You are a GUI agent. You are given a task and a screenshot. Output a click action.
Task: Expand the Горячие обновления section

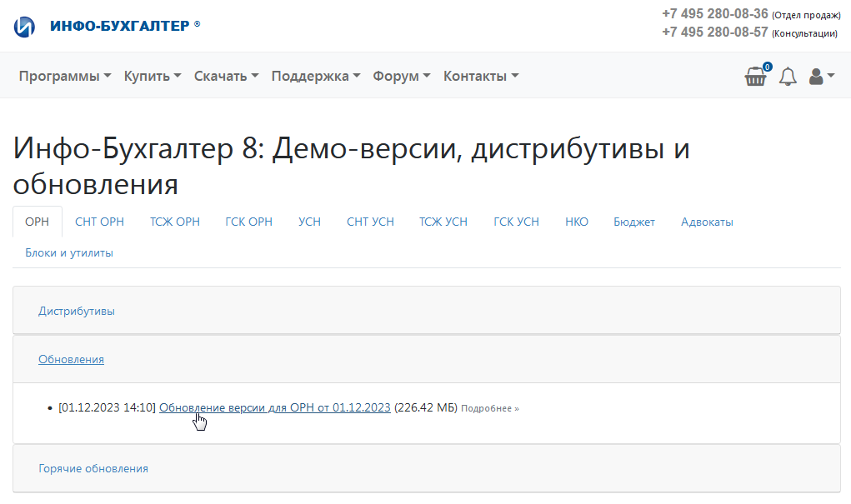pyautogui.click(x=93, y=468)
